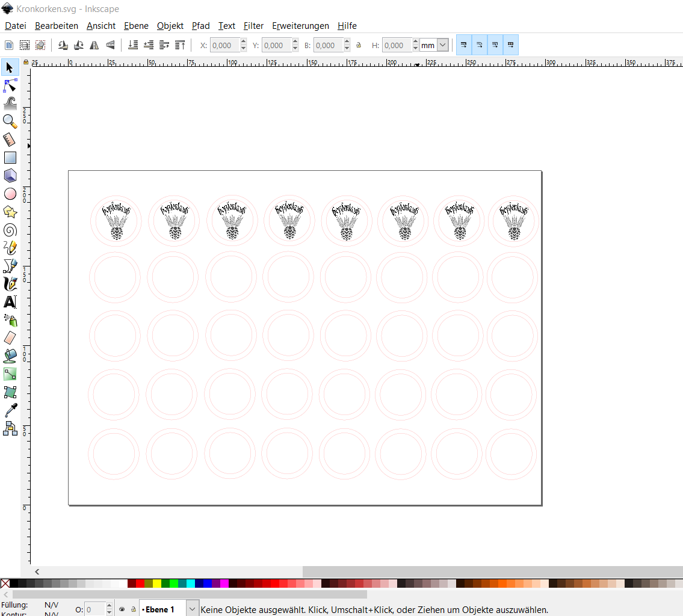Open the Pfad menu
The height and width of the screenshot is (616, 683).
tap(200, 26)
